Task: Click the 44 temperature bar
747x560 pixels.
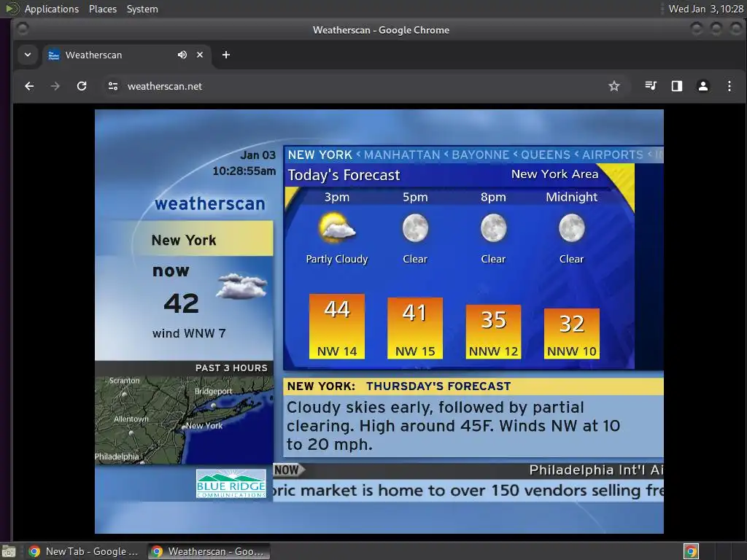Action: tap(337, 326)
